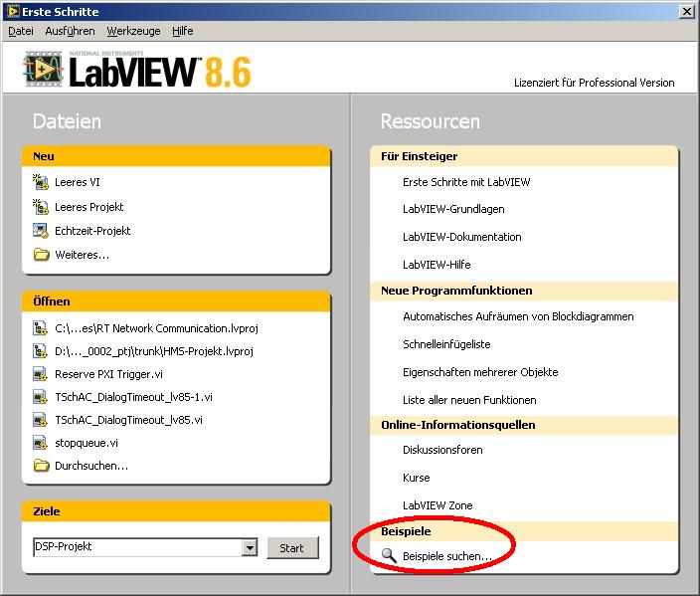The width and height of the screenshot is (700, 596).
Task: Open Automatisches Aufräumen von Blockdiagrammen
Action: pyautogui.click(x=518, y=316)
